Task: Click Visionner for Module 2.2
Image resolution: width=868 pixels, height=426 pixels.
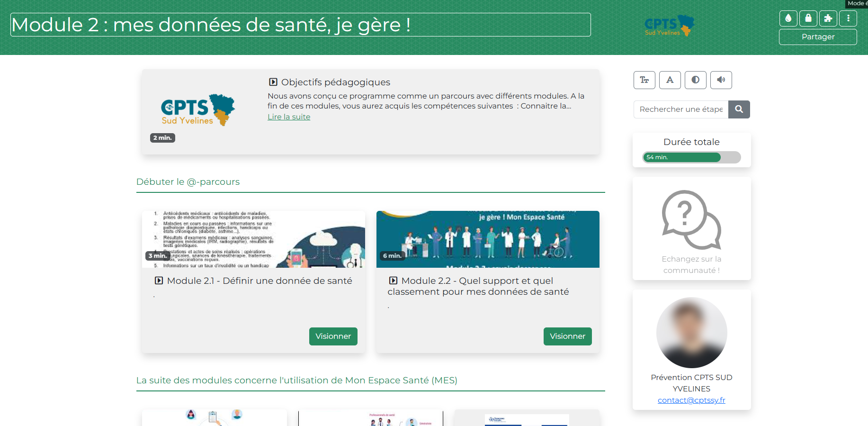Action: click(x=567, y=336)
